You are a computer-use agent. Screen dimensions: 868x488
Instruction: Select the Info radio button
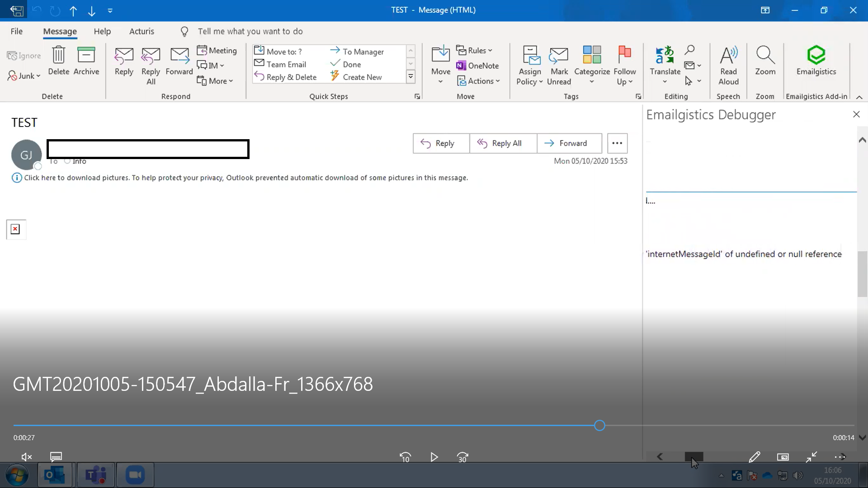pos(67,161)
